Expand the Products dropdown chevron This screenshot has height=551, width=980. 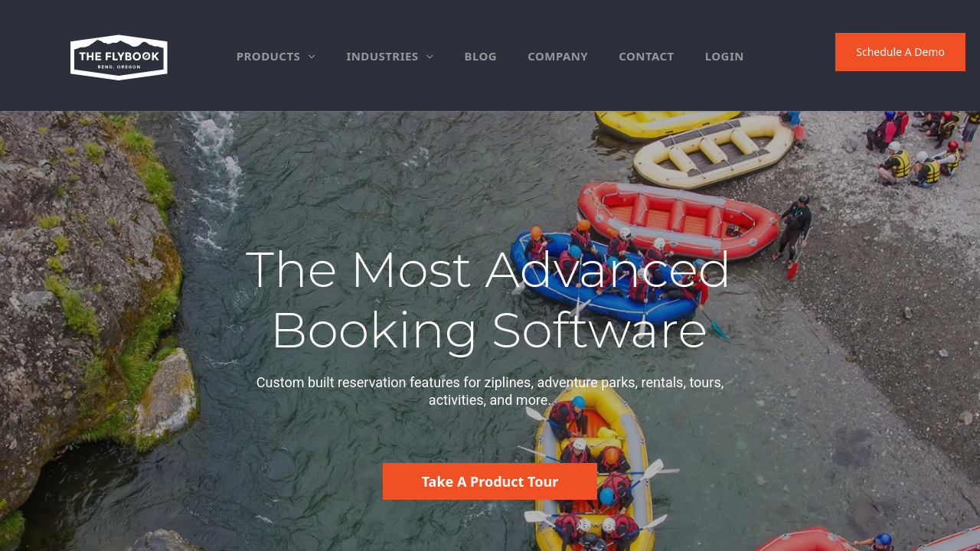point(312,57)
